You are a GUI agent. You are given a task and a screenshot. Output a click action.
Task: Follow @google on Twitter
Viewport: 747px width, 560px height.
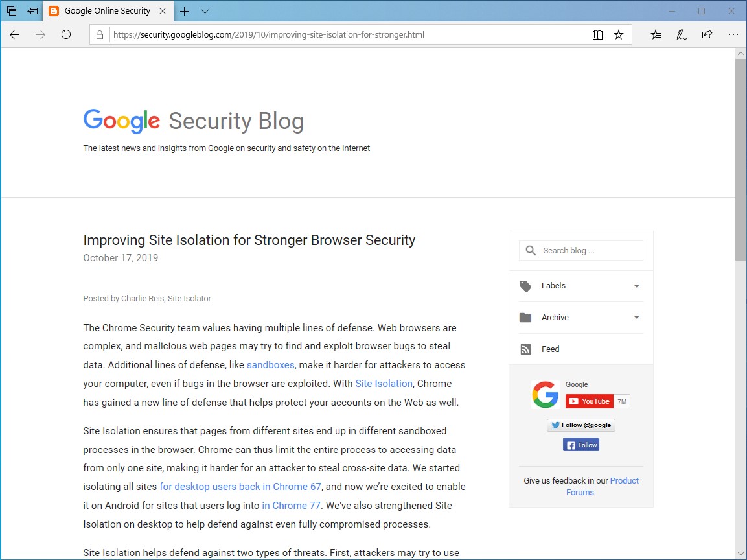(x=580, y=425)
